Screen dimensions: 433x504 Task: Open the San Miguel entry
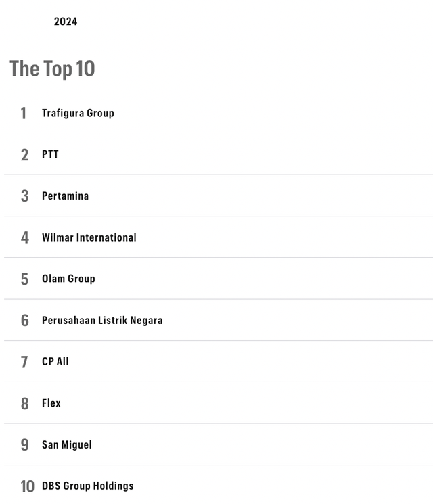coord(67,445)
